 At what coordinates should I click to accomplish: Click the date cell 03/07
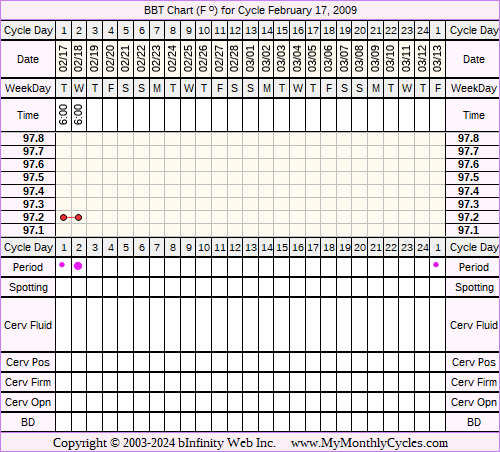(x=344, y=59)
